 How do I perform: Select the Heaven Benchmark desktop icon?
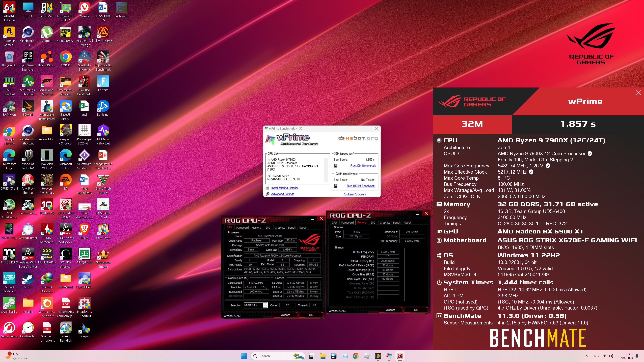(x=47, y=184)
